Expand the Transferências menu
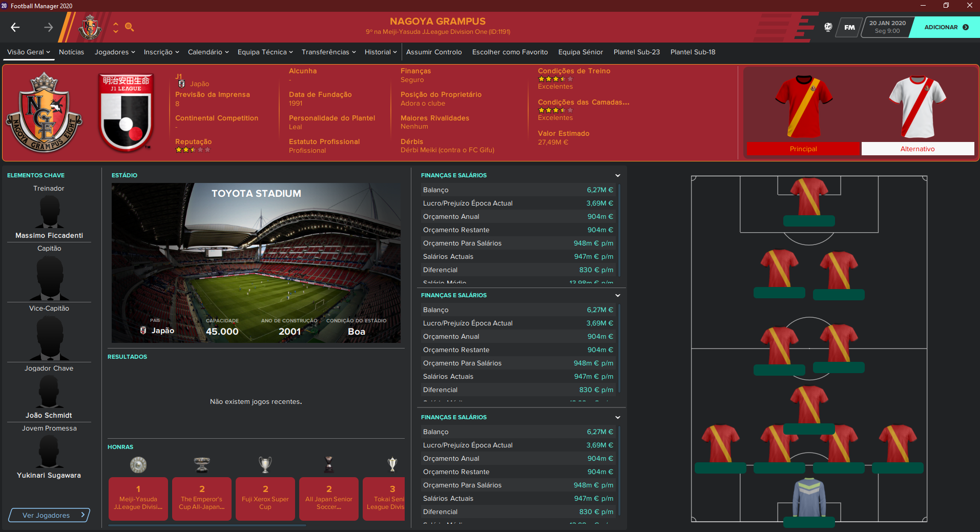The image size is (980, 532). click(329, 52)
